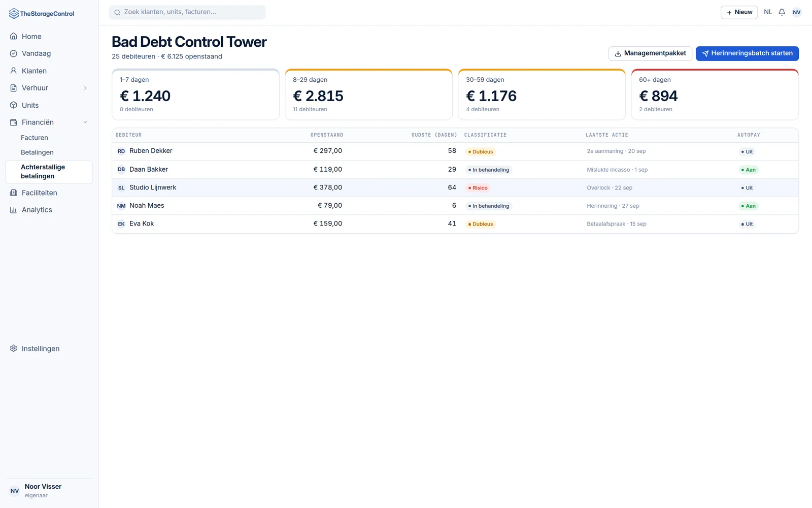The width and height of the screenshot is (812, 508).
Task: Switch language via NL selector
Action: pyautogui.click(x=768, y=12)
